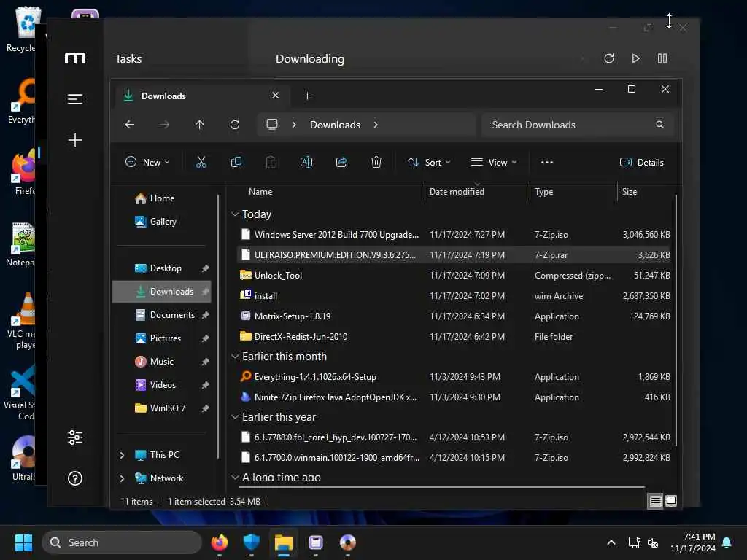Viewport: 747px width, 560px height.
Task: Pause all tasks in Motrix
Action: click(662, 58)
